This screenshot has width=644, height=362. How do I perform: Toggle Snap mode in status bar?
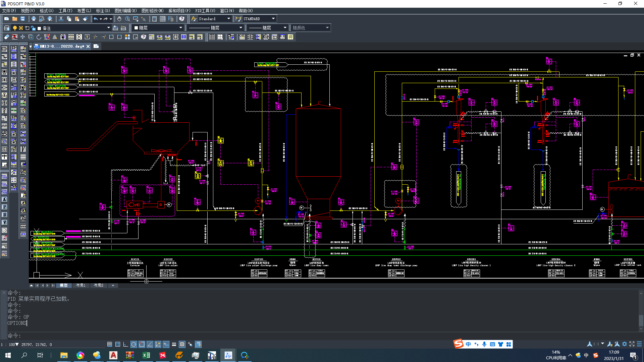(110, 344)
